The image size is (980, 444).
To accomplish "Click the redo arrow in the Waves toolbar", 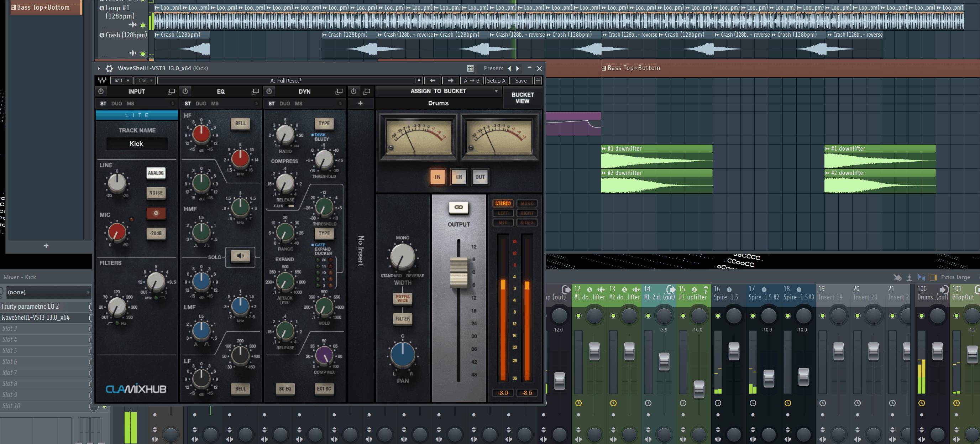I will coord(142,81).
